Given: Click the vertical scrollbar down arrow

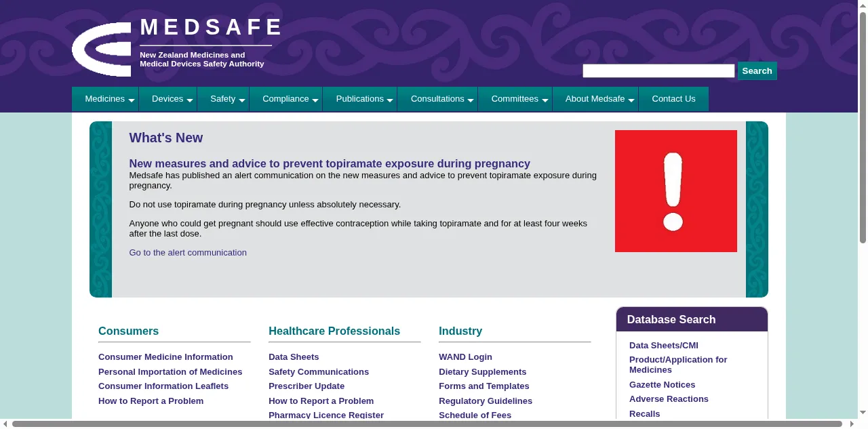Looking at the screenshot, I should click(863, 413).
